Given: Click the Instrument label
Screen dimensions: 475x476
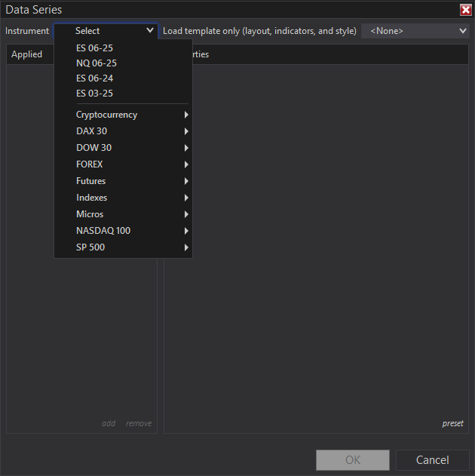Looking at the screenshot, I should tap(27, 31).
